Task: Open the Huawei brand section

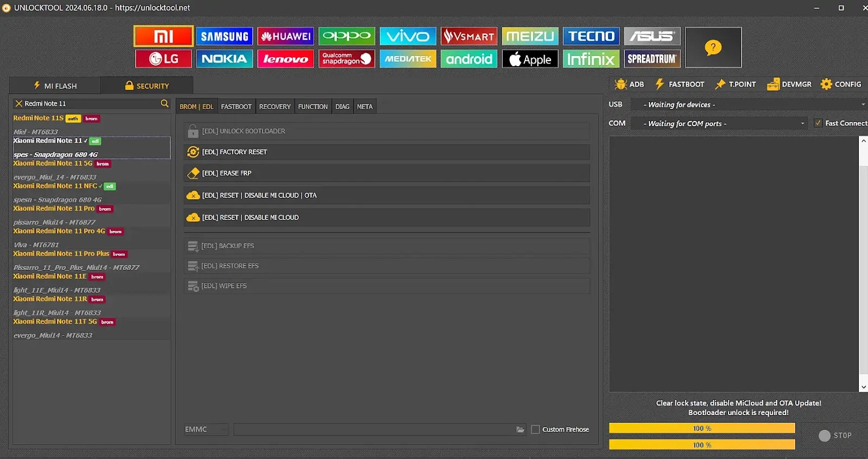Action: point(286,36)
